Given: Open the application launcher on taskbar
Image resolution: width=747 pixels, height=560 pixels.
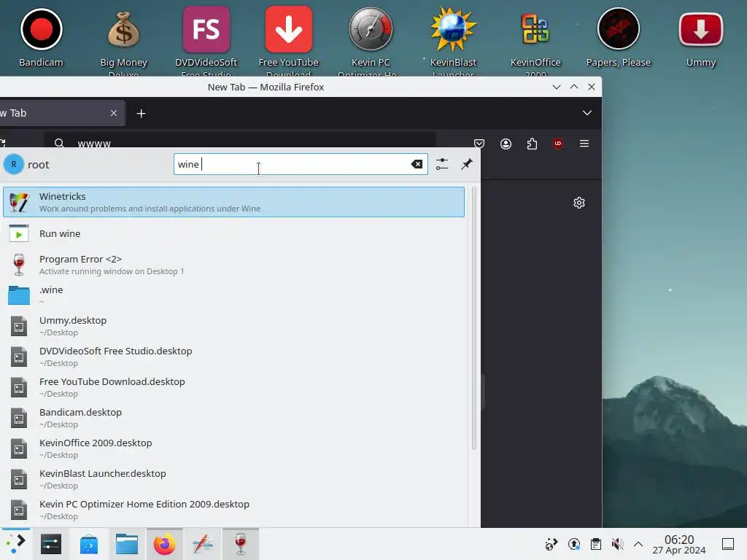Looking at the screenshot, I should (16, 544).
